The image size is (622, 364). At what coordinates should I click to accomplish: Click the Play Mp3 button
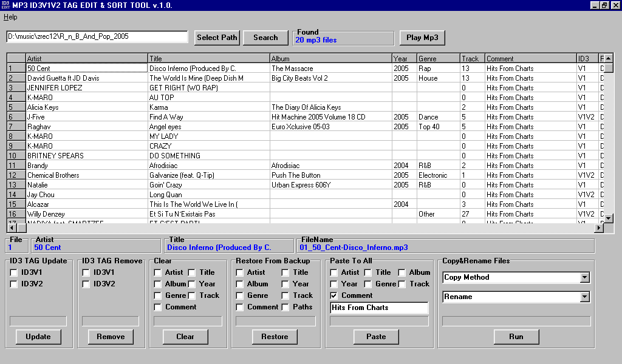(x=422, y=38)
